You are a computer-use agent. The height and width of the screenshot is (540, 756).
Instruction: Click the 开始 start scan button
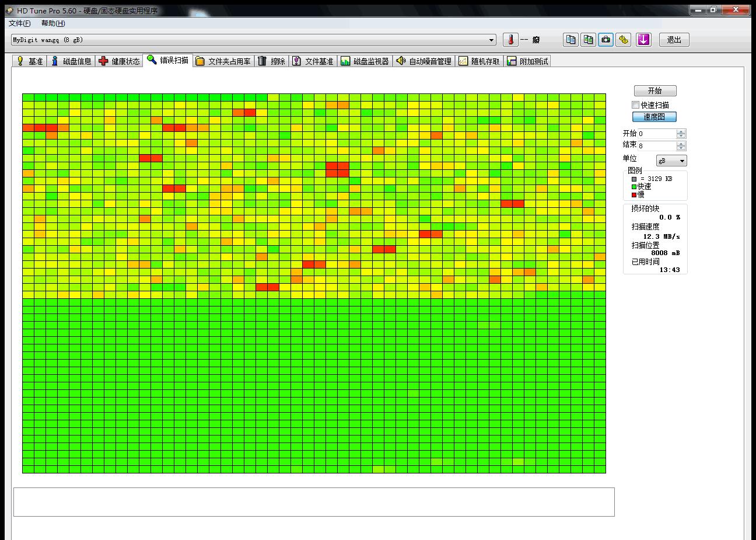[x=655, y=91]
